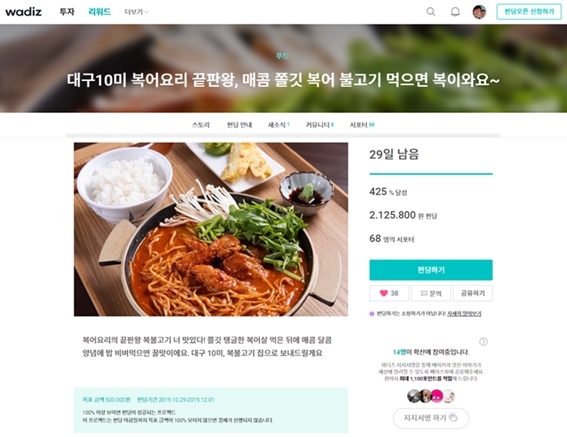Viewport: 567px width, 437px height.
Task: Select the 리워드 menu item
Action: point(99,12)
